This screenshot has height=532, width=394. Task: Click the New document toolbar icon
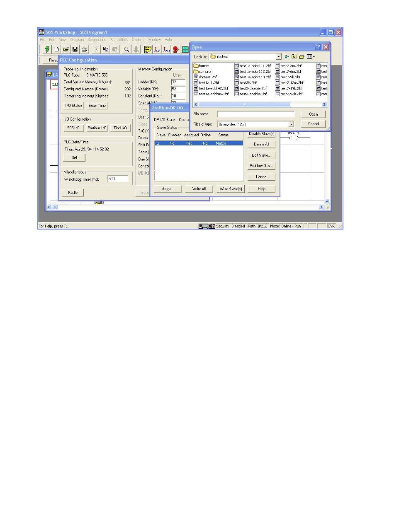56,49
